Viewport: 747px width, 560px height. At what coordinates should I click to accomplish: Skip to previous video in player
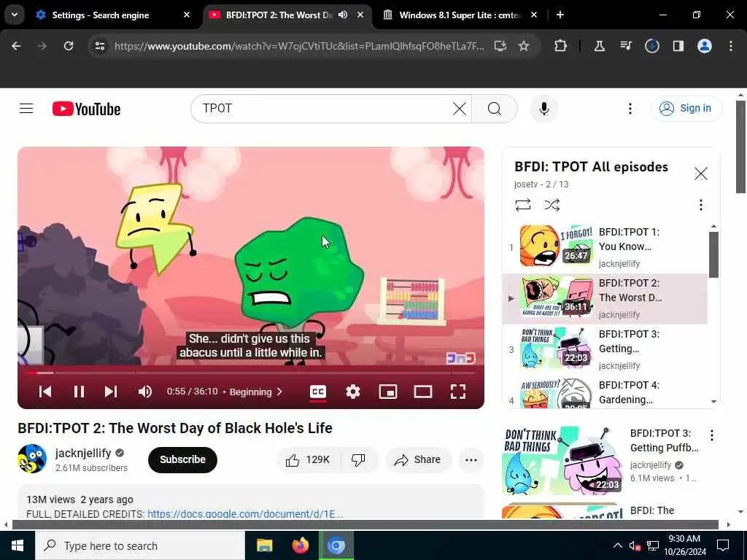(x=45, y=392)
